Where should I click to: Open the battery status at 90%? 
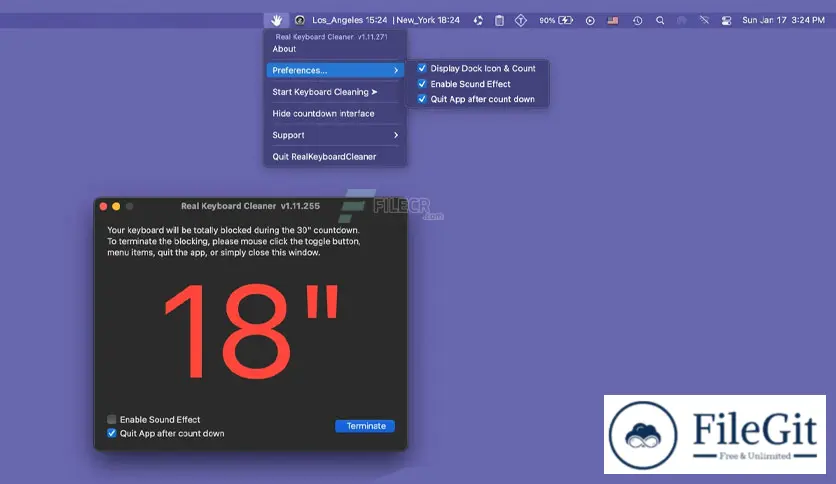556,20
